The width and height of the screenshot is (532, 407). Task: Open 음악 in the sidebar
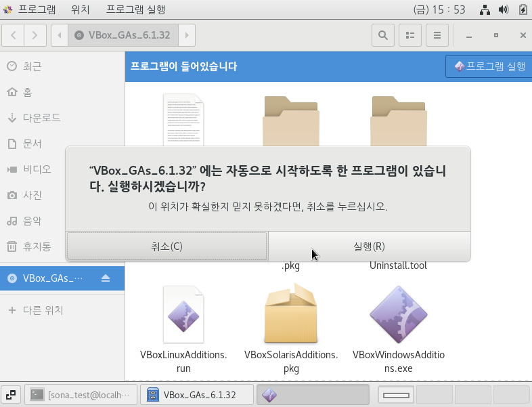(x=33, y=221)
